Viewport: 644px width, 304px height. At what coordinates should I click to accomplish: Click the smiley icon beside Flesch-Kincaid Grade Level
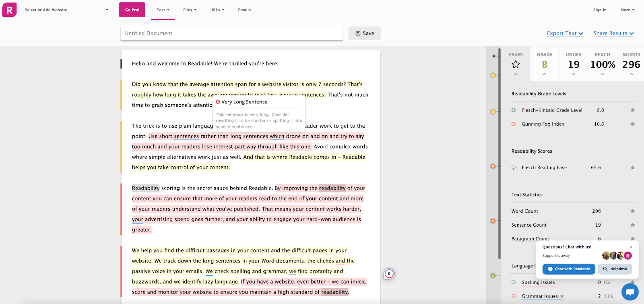coord(514,110)
